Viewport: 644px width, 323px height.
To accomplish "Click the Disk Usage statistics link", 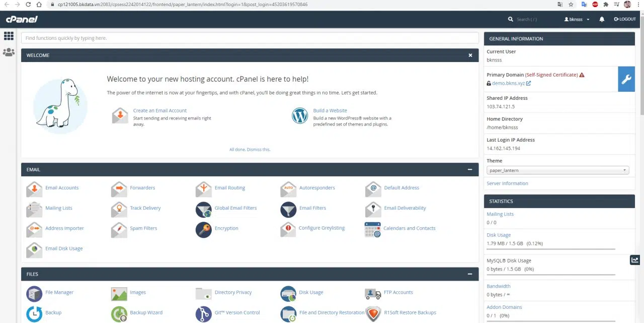I will pyautogui.click(x=499, y=235).
